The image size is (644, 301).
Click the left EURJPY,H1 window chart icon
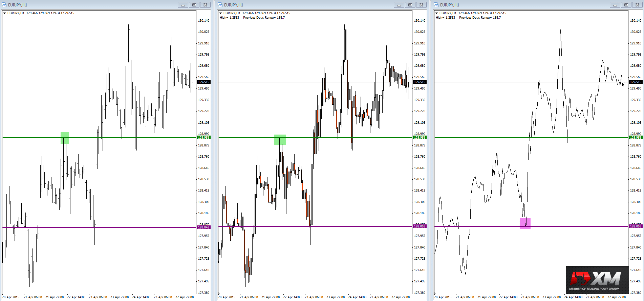tap(4, 5)
